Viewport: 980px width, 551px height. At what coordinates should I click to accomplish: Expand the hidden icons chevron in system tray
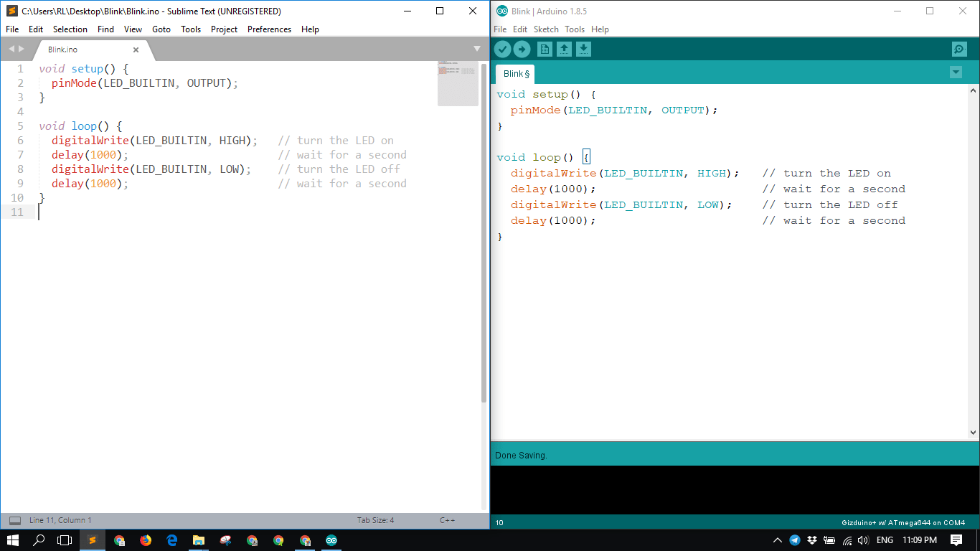(x=777, y=540)
